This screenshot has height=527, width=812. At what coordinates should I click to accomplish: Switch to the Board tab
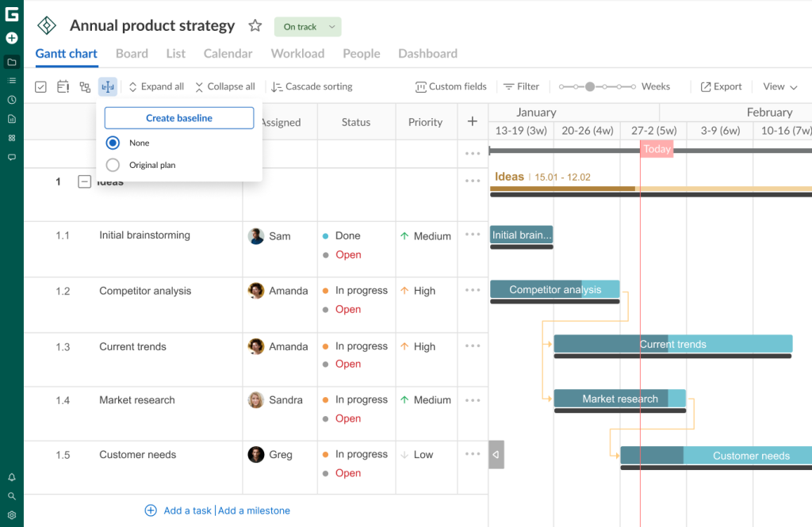click(x=132, y=53)
